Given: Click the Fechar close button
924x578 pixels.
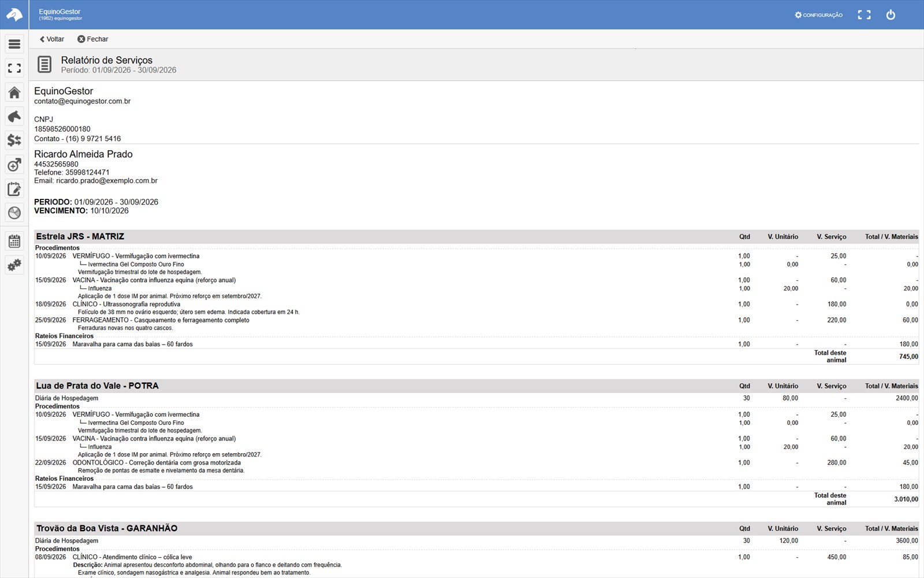Looking at the screenshot, I should click(93, 39).
